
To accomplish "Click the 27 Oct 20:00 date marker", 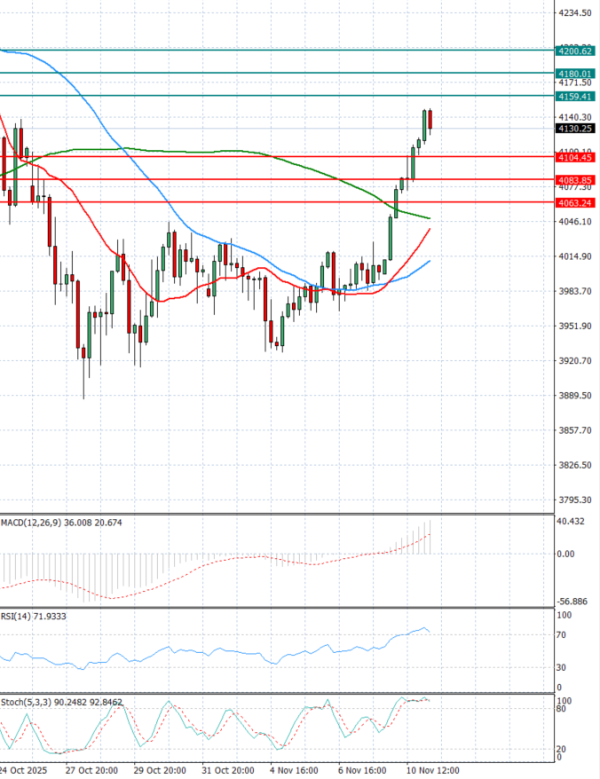I will coord(90,771).
